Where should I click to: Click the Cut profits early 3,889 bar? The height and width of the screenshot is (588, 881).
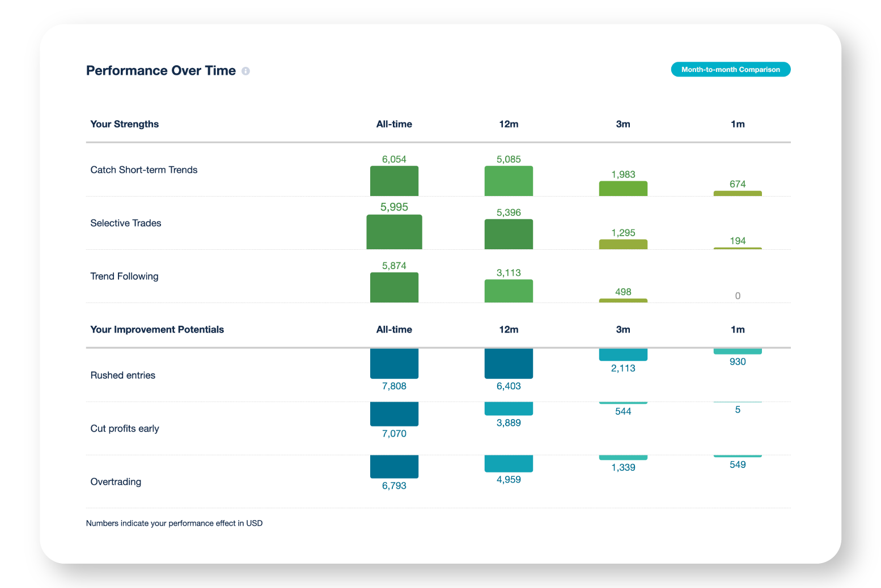(509, 408)
